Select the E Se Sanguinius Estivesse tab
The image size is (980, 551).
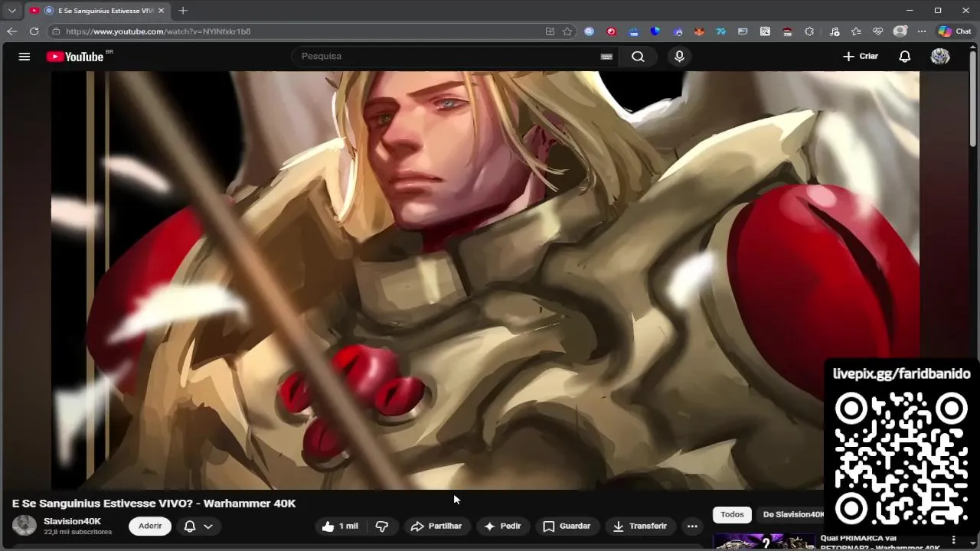[x=96, y=11]
